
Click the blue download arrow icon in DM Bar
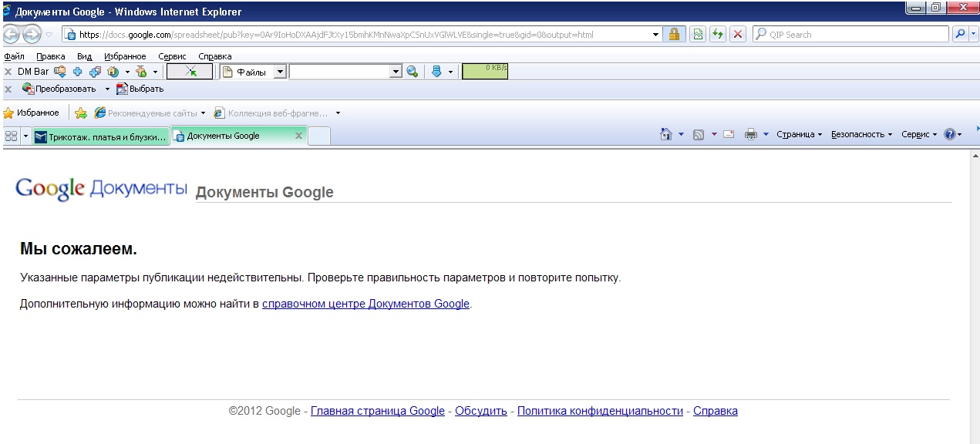[x=436, y=72]
